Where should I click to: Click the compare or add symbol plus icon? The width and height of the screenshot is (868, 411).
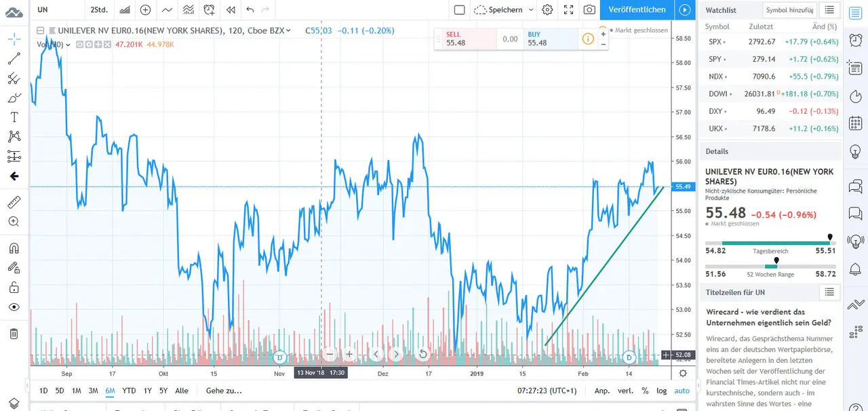tap(145, 9)
